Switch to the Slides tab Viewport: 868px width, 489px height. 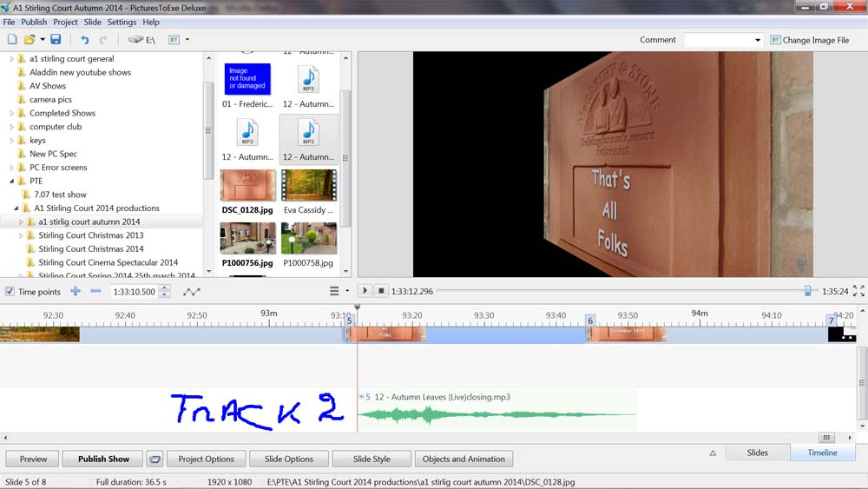757,453
